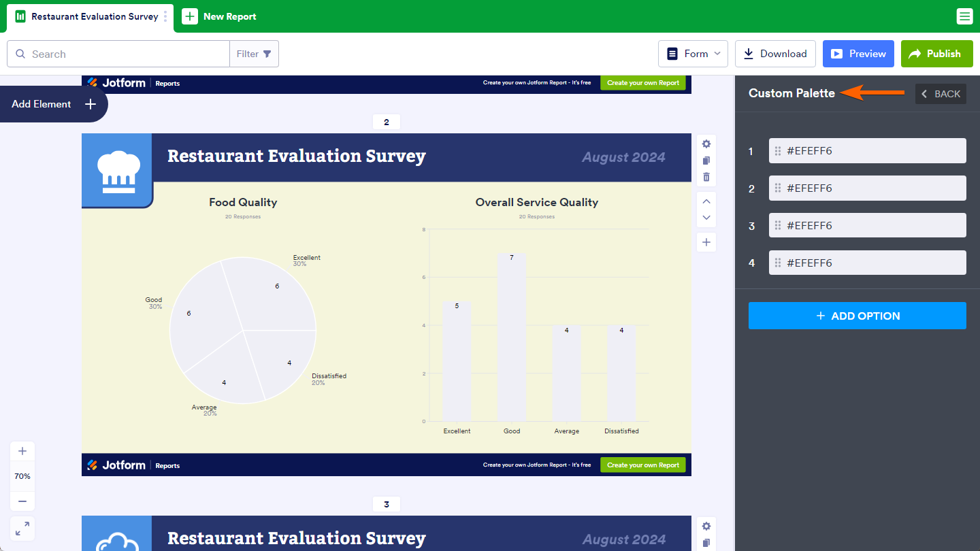Click the ADD OPTION button
Viewport: 980px width, 551px height.
point(857,316)
